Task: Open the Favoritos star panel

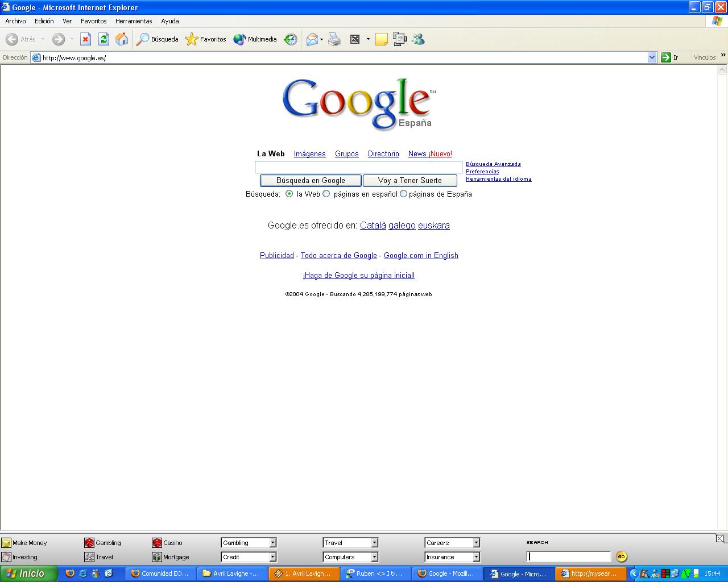Action: [x=206, y=39]
